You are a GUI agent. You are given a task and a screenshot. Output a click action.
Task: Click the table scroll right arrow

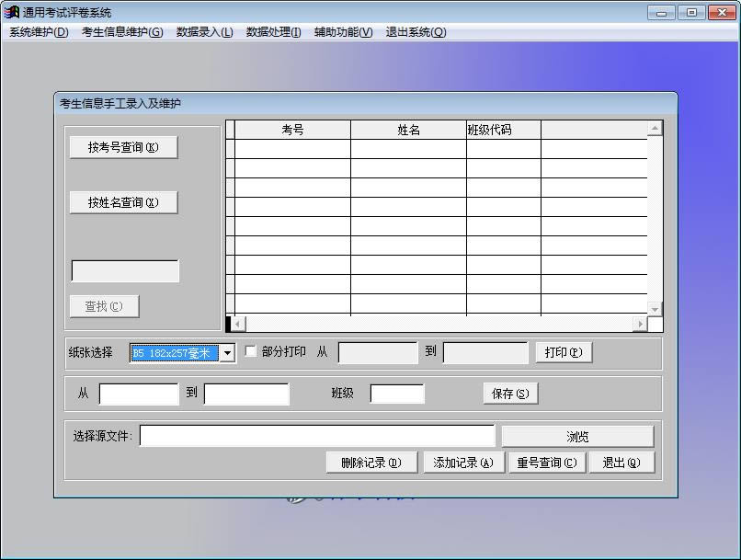click(x=640, y=324)
